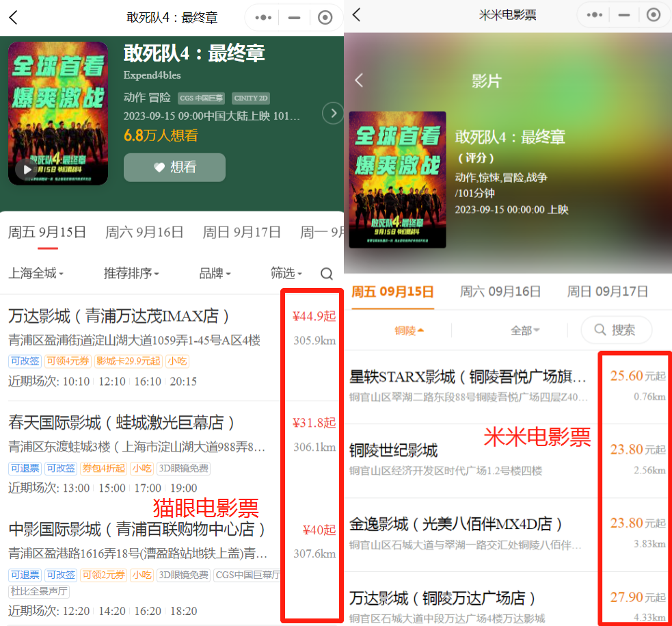Click back arrow next to 影片 heading

tap(359, 81)
